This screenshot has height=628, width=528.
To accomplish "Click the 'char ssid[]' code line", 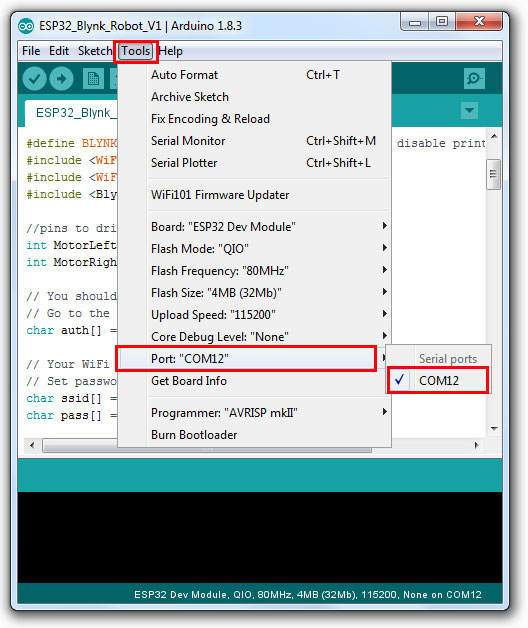I will coord(71,399).
